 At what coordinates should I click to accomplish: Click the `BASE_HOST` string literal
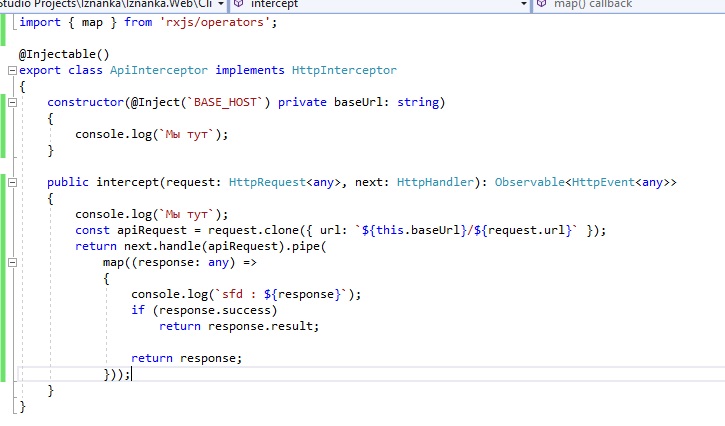(x=225, y=102)
